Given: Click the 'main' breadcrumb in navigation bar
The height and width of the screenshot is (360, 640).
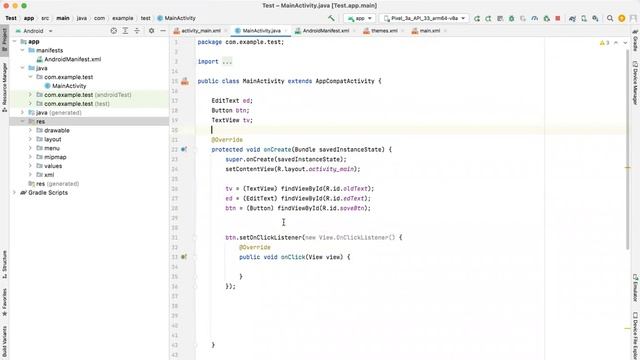Looking at the screenshot, I should point(63,18).
